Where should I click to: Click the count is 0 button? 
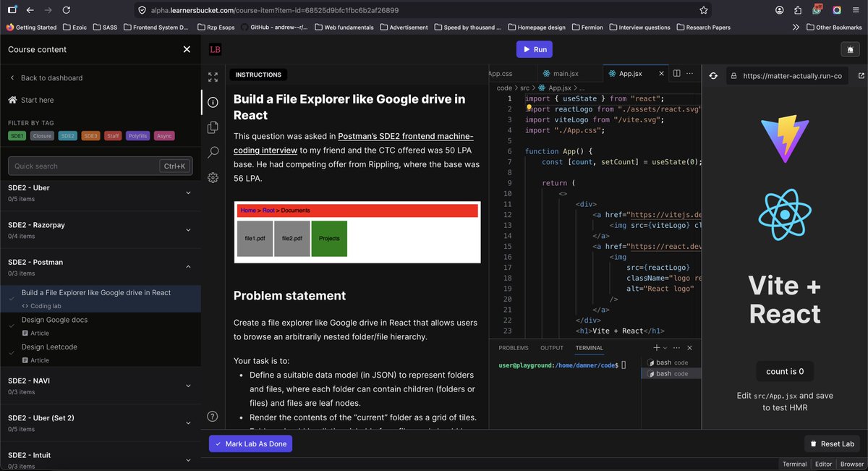tap(785, 371)
